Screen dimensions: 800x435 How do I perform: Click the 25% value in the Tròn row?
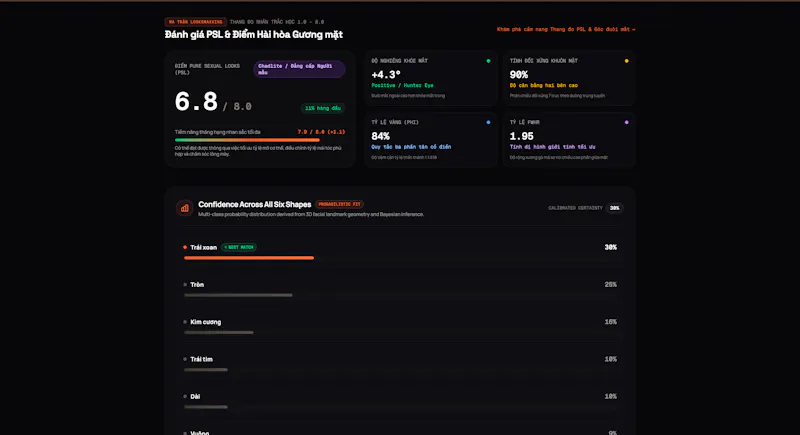[611, 285]
